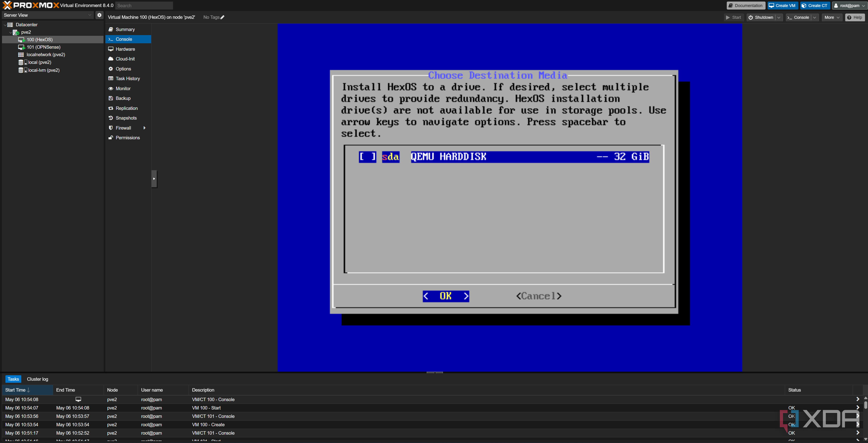Open Replication section
This screenshot has height=443, width=868.
tap(128, 108)
